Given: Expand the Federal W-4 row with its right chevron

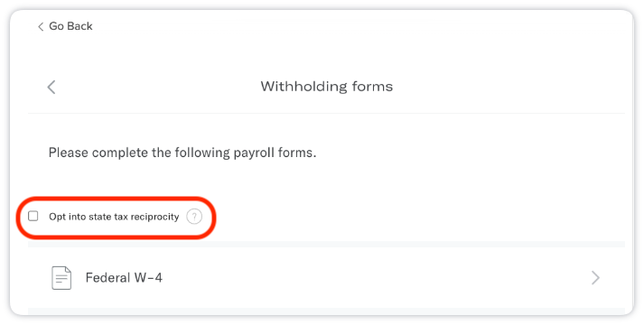Looking at the screenshot, I should [x=595, y=278].
